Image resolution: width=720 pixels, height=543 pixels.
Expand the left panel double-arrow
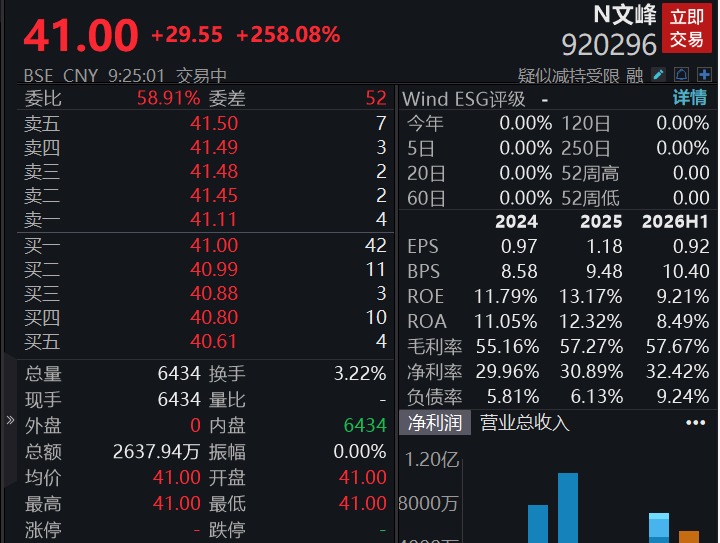[10, 420]
